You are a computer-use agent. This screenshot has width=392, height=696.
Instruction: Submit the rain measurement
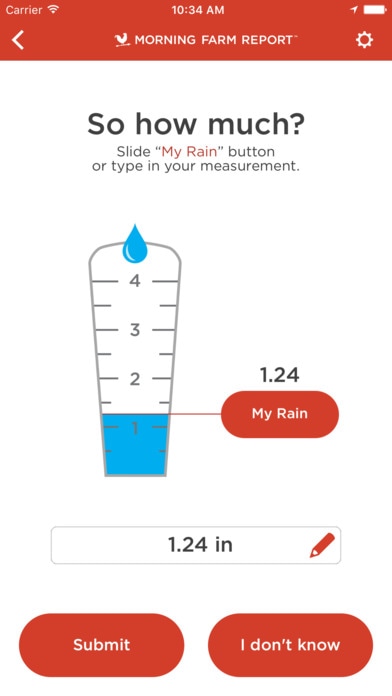point(101,645)
